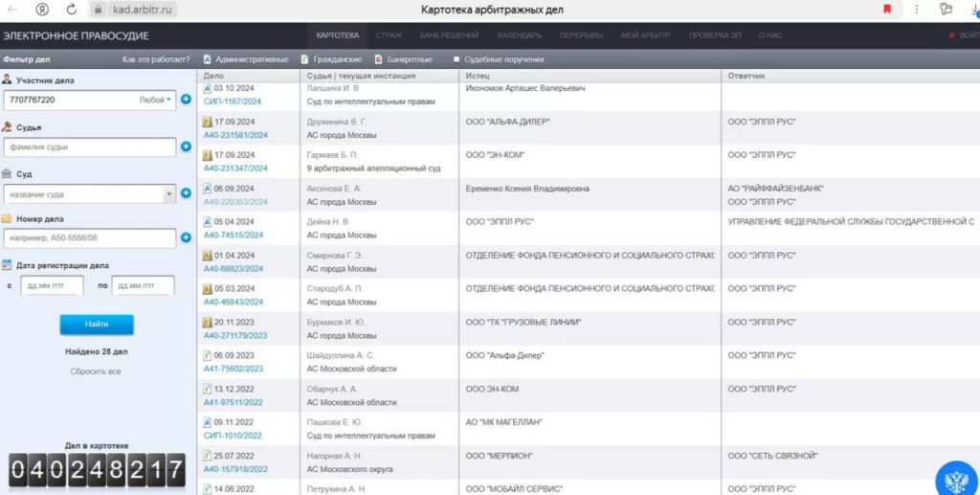Add another court with the plus icon
The width and height of the screenshot is (980, 495).
(186, 193)
